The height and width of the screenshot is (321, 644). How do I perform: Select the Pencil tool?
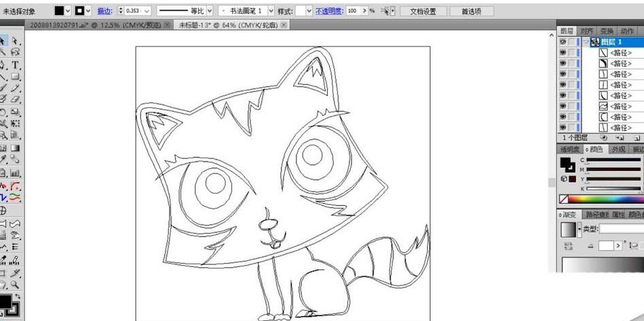15,87
